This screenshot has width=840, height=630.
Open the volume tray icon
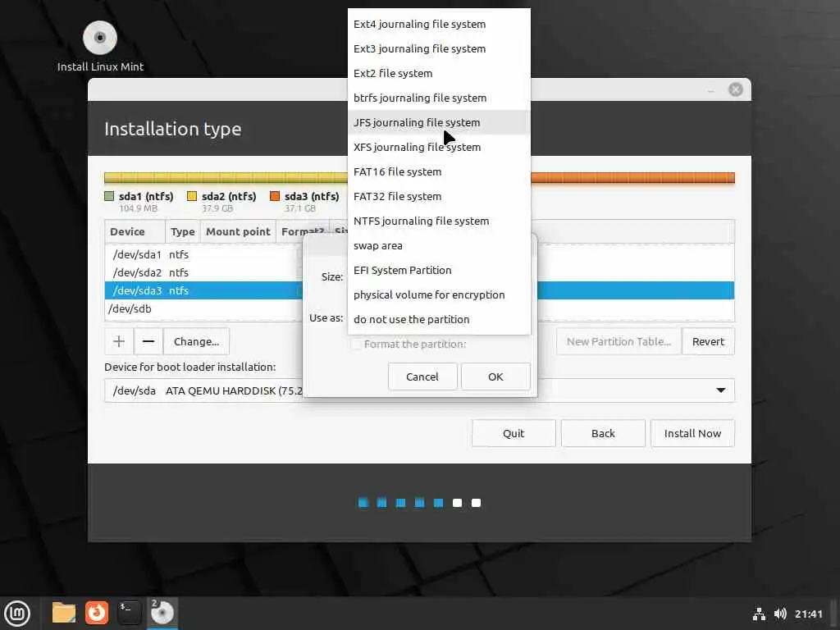780,614
